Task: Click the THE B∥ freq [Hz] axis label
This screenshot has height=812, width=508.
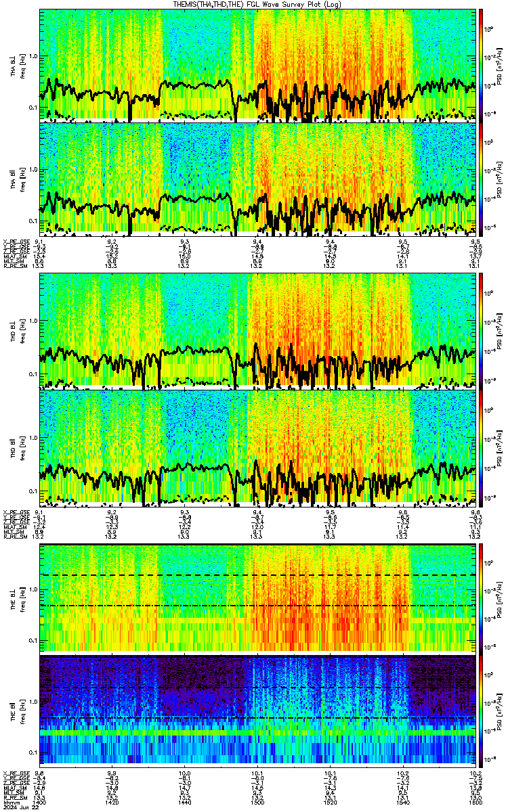Action: coord(22,710)
